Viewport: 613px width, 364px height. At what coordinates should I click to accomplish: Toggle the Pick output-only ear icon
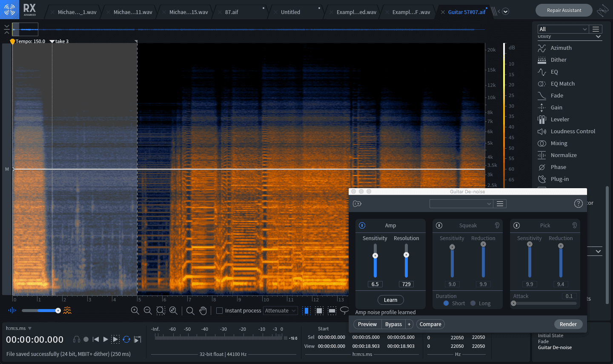pos(574,226)
